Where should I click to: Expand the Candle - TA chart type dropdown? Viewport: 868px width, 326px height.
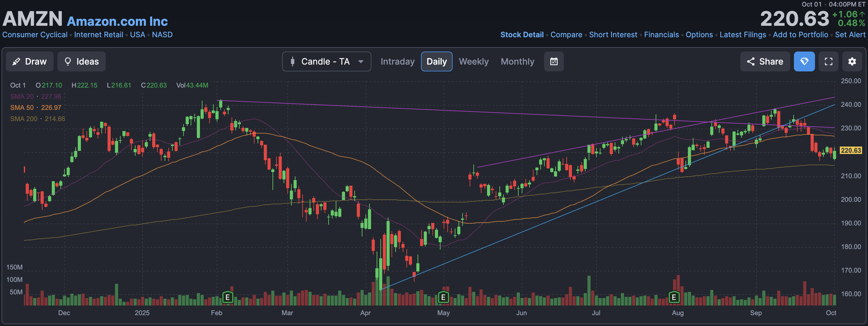pyautogui.click(x=326, y=61)
